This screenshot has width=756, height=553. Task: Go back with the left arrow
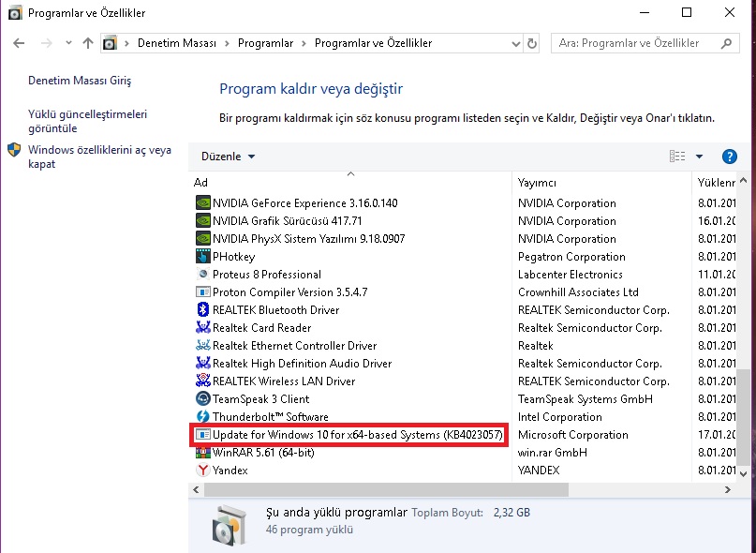tap(19, 43)
